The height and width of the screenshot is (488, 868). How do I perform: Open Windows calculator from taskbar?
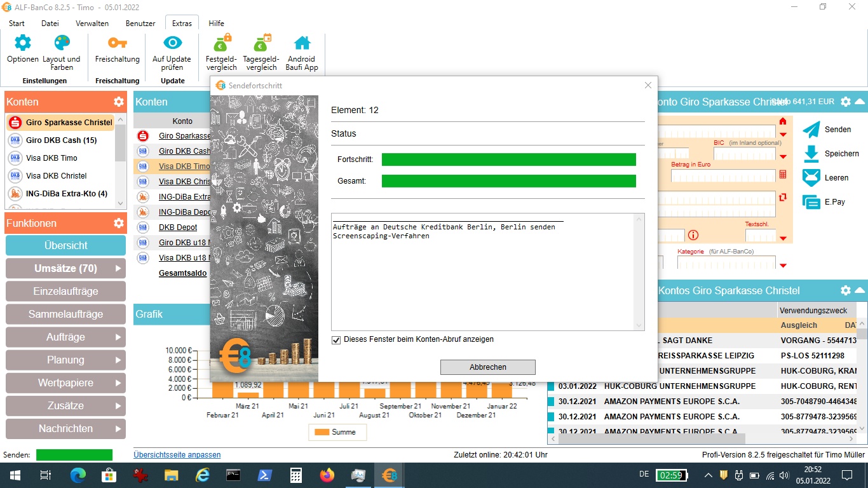pos(295,475)
